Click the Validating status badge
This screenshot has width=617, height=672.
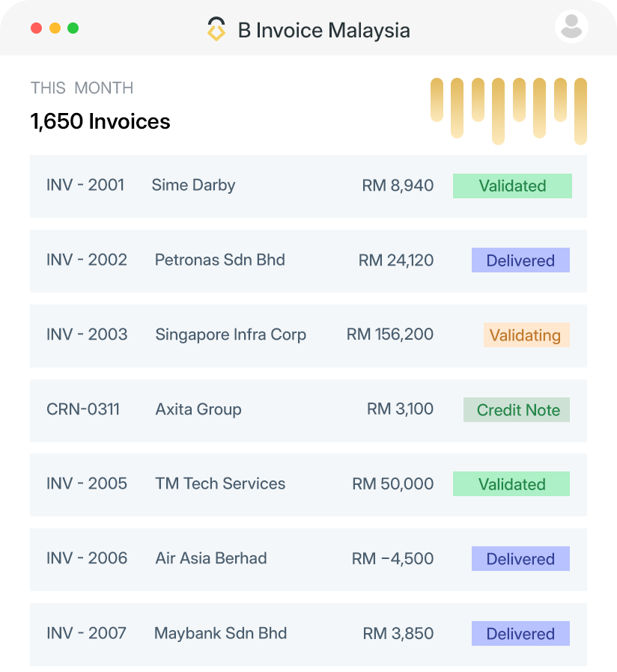tap(526, 335)
